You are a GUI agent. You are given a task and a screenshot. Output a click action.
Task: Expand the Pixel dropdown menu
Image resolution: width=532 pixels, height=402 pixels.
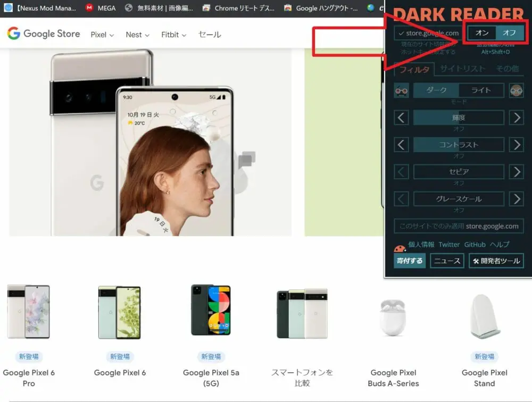tap(102, 35)
